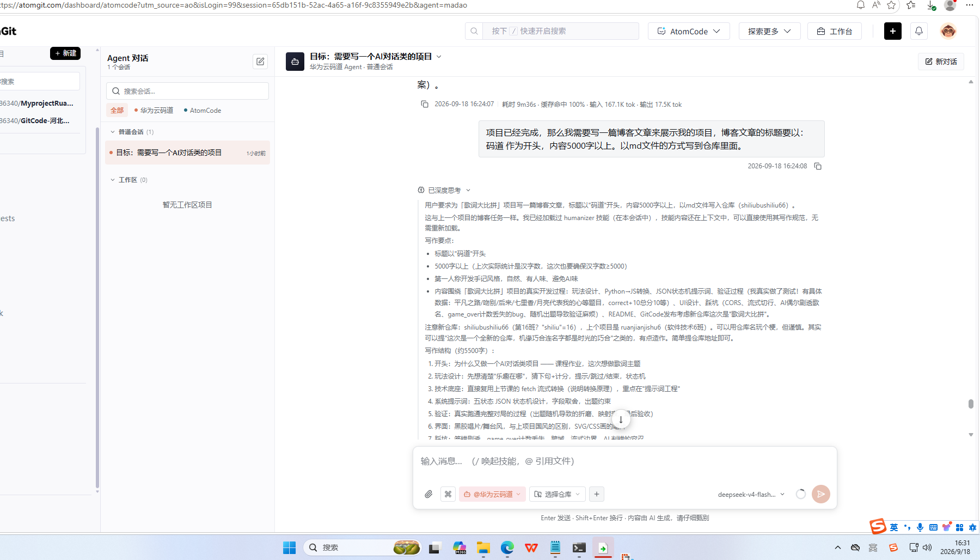Click the 快速开启搜索 search field
Screen dimensions: 980x560
pos(561,31)
